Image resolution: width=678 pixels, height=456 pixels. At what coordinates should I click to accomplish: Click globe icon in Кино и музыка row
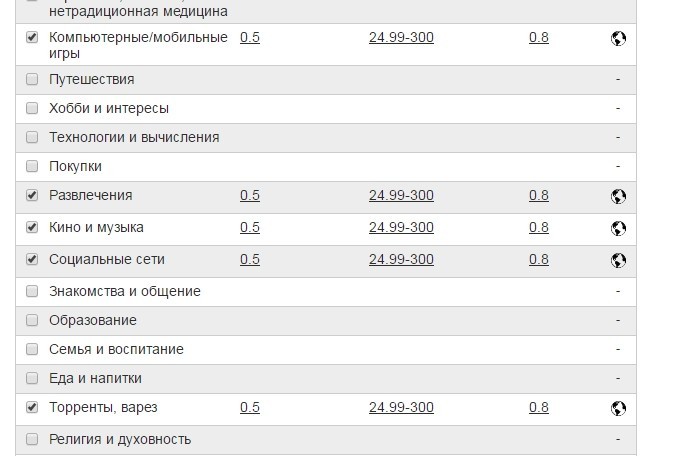pos(618,229)
